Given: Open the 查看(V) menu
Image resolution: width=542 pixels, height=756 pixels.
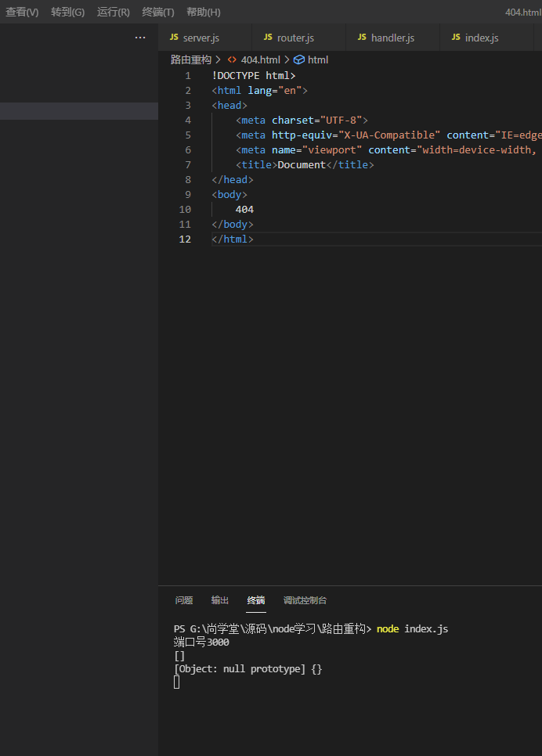Looking at the screenshot, I should click(22, 12).
